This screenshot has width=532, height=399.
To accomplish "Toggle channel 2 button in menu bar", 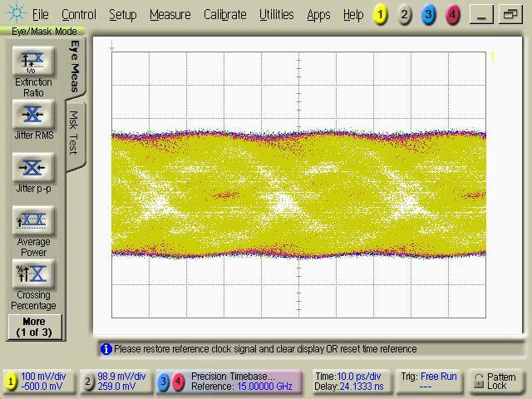I will (x=404, y=15).
